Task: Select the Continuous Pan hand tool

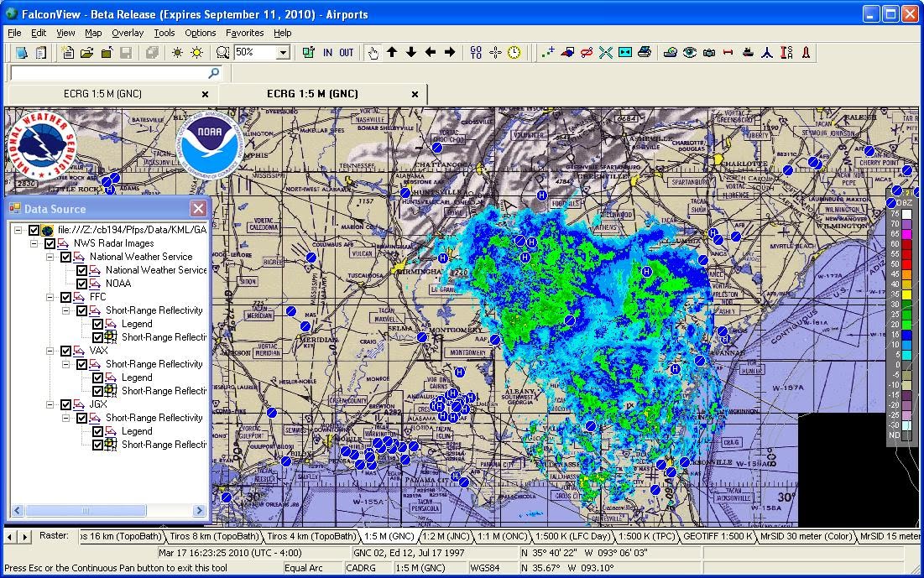Action: tap(373, 52)
